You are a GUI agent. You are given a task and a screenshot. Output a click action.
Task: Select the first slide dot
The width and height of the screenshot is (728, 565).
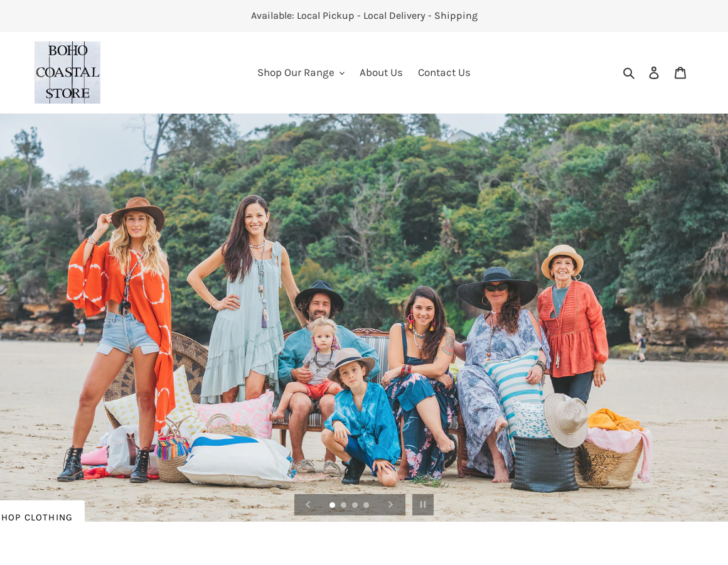[x=332, y=505]
